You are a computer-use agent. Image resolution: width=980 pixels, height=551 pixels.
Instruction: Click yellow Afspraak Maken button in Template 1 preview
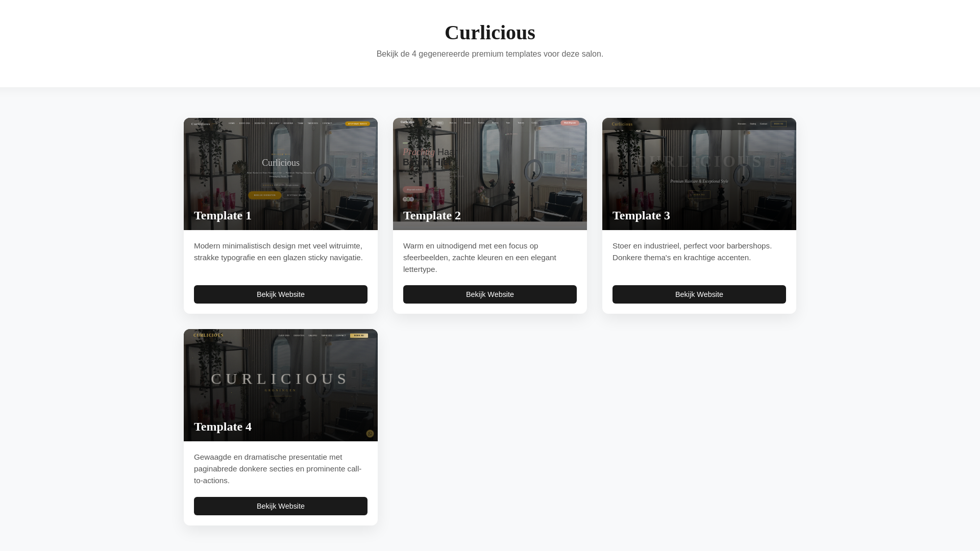pos(357,123)
